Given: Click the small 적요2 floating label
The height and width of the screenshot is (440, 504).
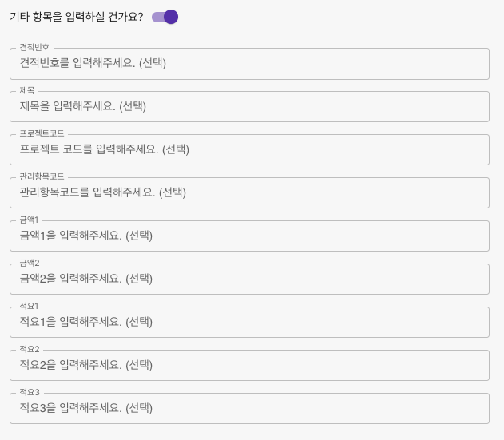Looking at the screenshot, I should [x=30, y=350].
